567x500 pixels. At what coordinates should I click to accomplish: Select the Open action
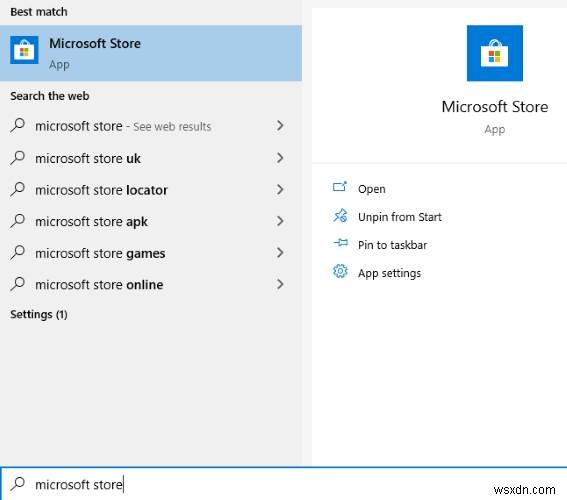click(371, 189)
